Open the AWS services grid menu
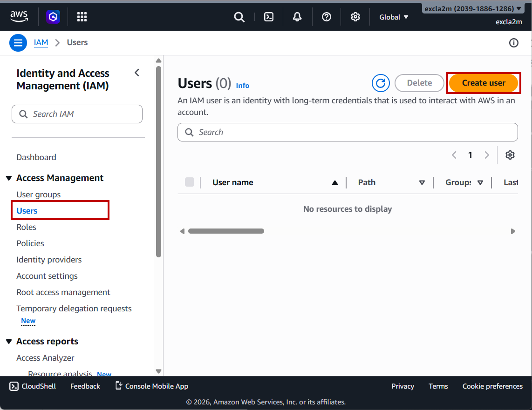The image size is (532, 410). pyautogui.click(x=82, y=17)
